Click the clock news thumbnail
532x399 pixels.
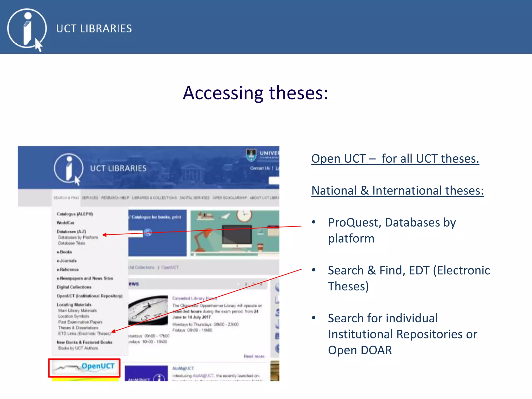pyautogui.click(x=148, y=310)
